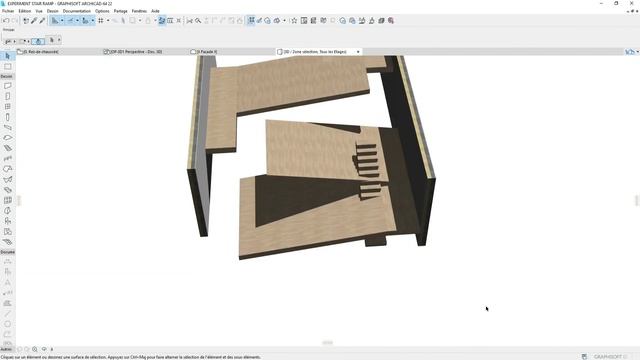Click the Redo icon in the toolbar

pyautogui.click(x=15, y=20)
